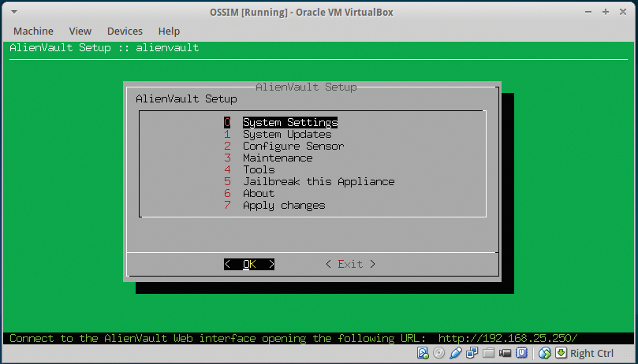Click the shared folders status icon
The height and width of the screenshot is (364, 638).
tap(488, 353)
